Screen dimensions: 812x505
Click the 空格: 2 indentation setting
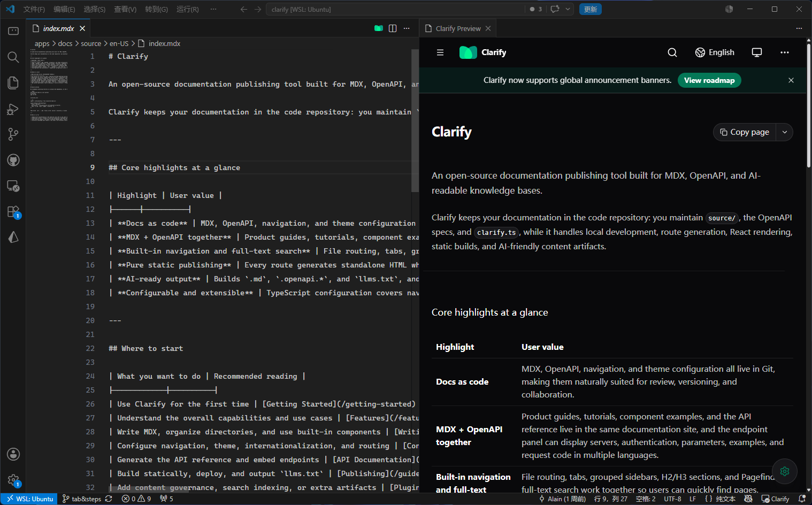pyautogui.click(x=646, y=499)
